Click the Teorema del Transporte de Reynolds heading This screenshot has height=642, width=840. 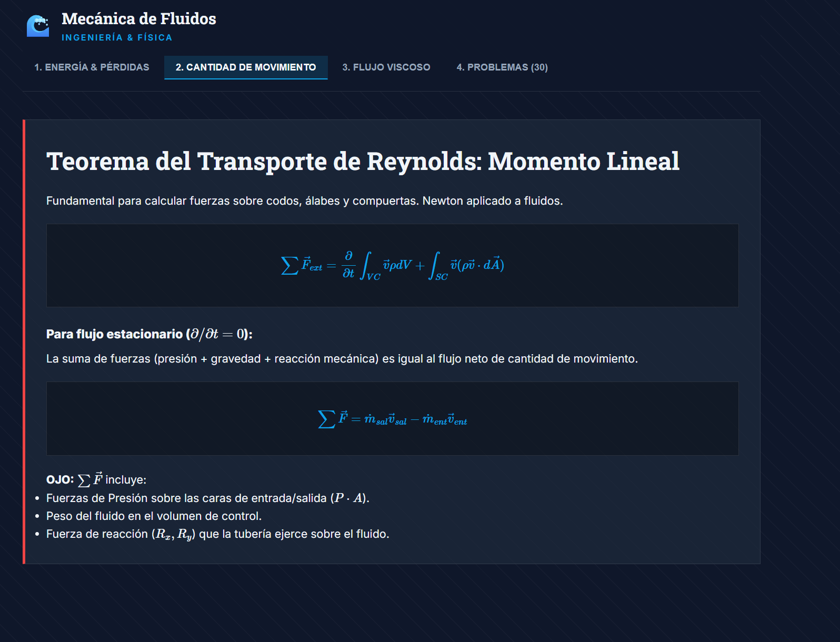click(x=363, y=162)
